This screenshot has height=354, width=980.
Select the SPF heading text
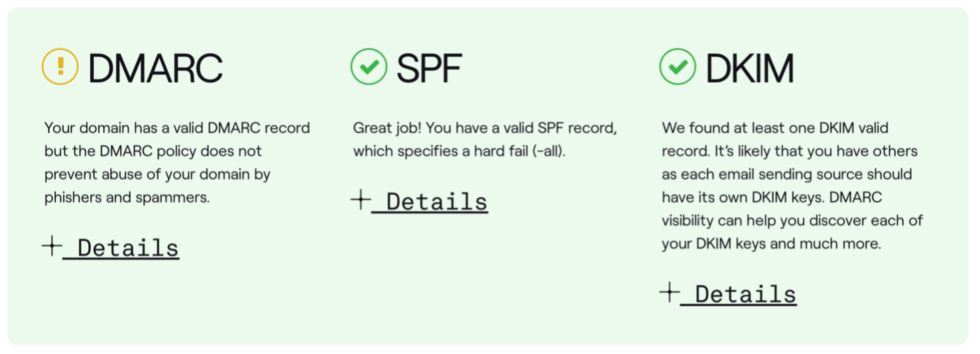click(x=429, y=67)
